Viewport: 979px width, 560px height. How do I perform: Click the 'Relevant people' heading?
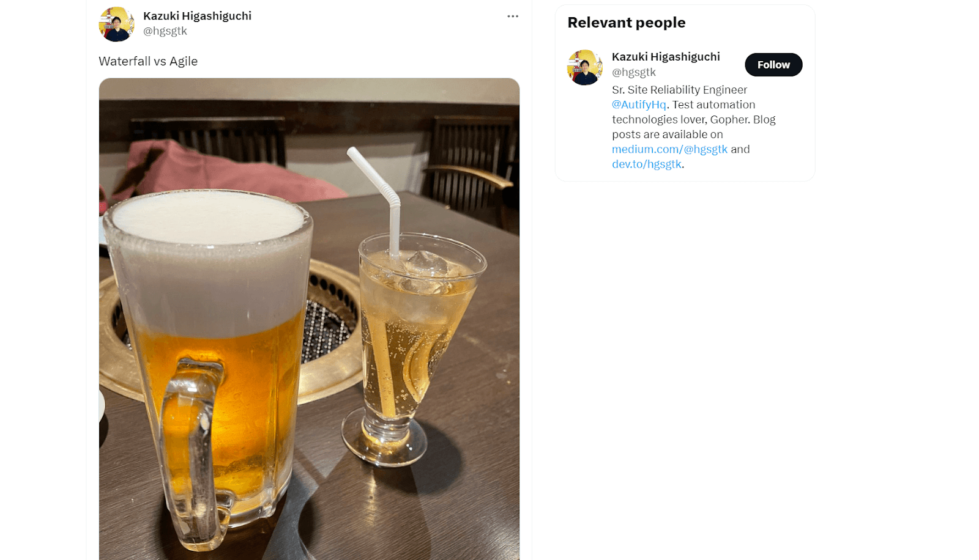627,23
